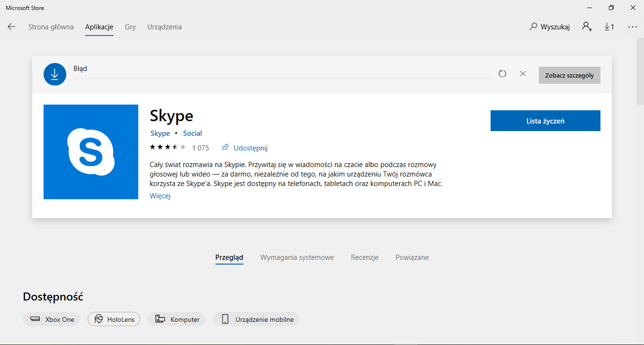Minimize the Microsoft Store window
Screen dimensions: 644x345
(x=590, y=8)
